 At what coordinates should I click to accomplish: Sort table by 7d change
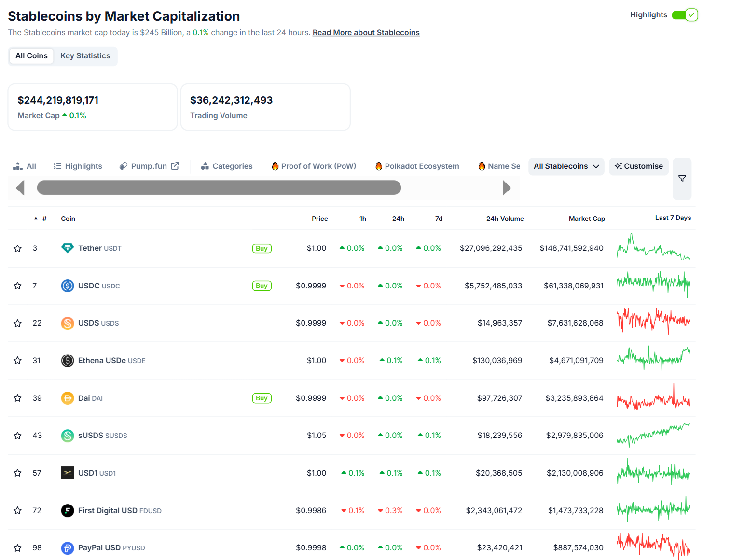coord(439,219)
